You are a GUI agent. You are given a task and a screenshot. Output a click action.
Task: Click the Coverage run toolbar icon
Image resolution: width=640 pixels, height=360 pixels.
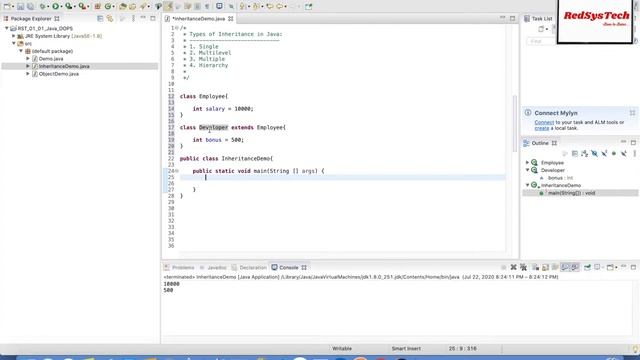point(69,7)
